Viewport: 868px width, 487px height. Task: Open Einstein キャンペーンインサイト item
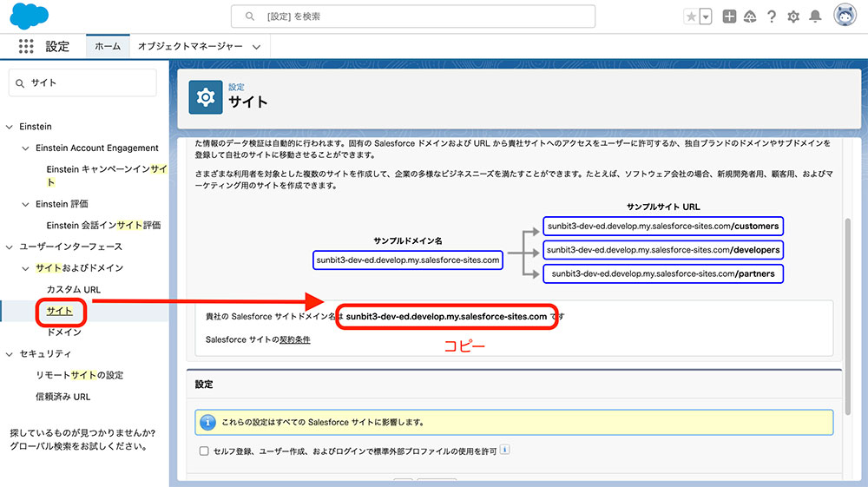pos(106,175)
